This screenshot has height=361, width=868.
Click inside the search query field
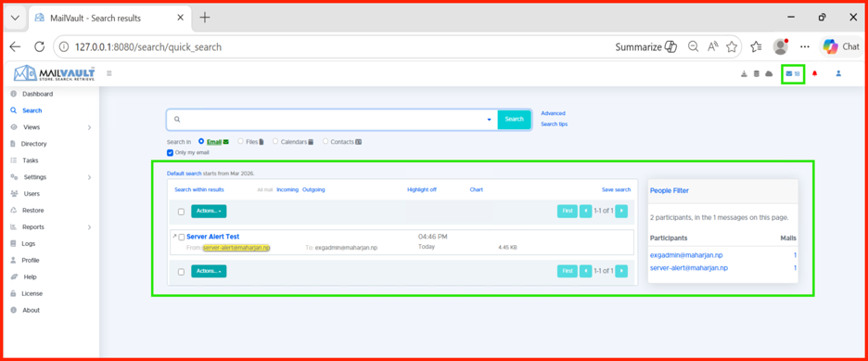click(332, 119)
